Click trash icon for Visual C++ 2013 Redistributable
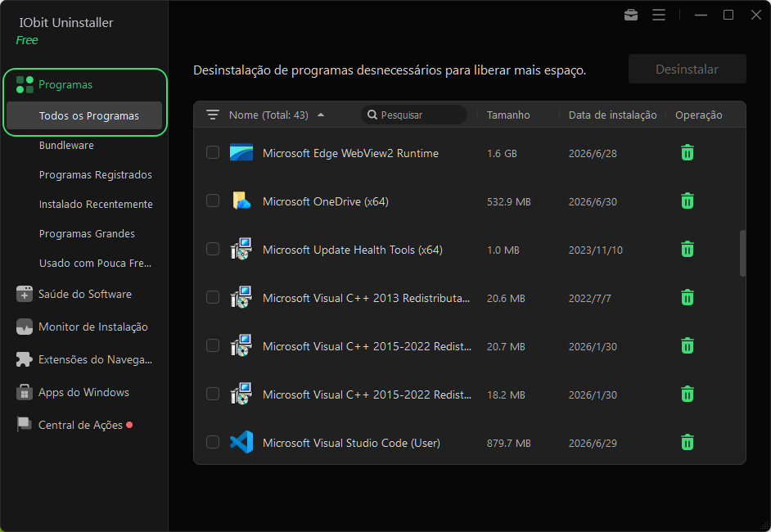 [x=688, y=297]
